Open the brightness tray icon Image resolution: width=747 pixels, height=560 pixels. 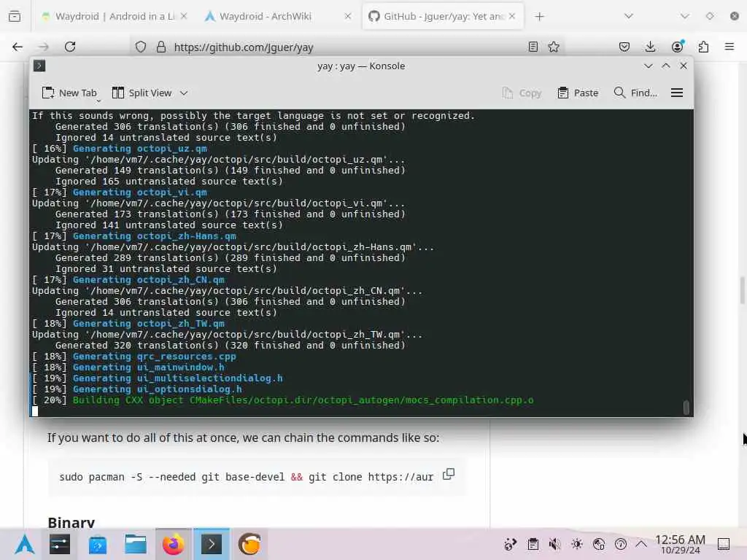click(577, 544)
